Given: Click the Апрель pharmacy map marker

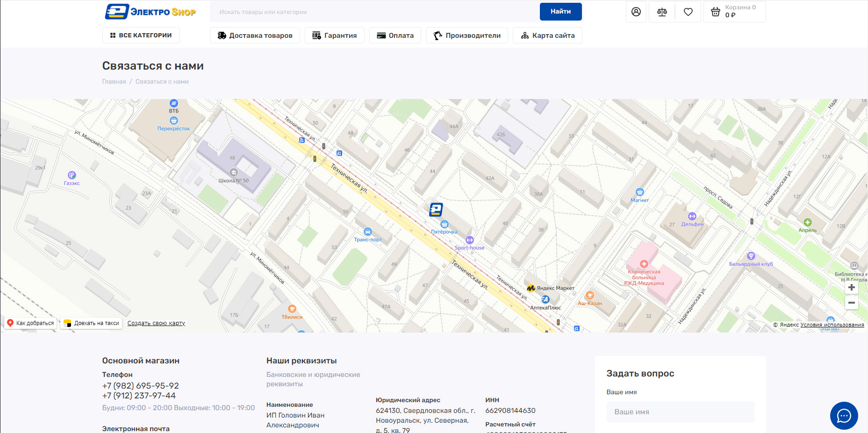Looking at the screenshot, I should [x=808, y=222].
